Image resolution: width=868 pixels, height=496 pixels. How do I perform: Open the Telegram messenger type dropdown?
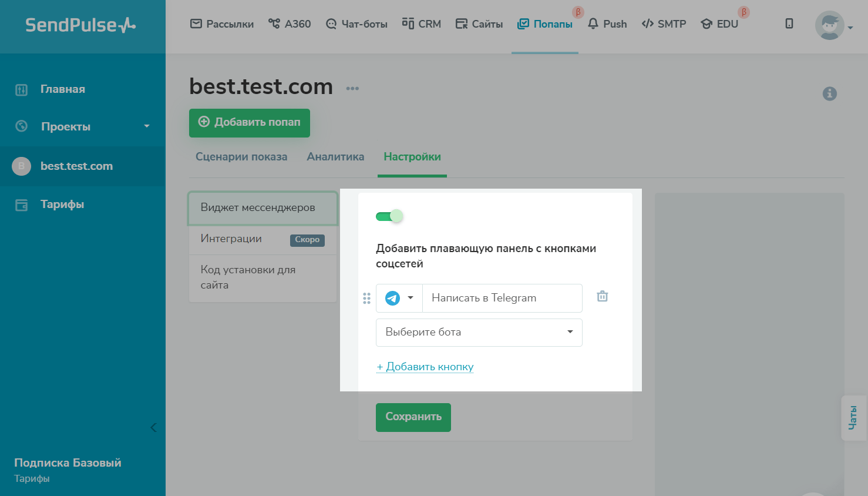[399, 298]
